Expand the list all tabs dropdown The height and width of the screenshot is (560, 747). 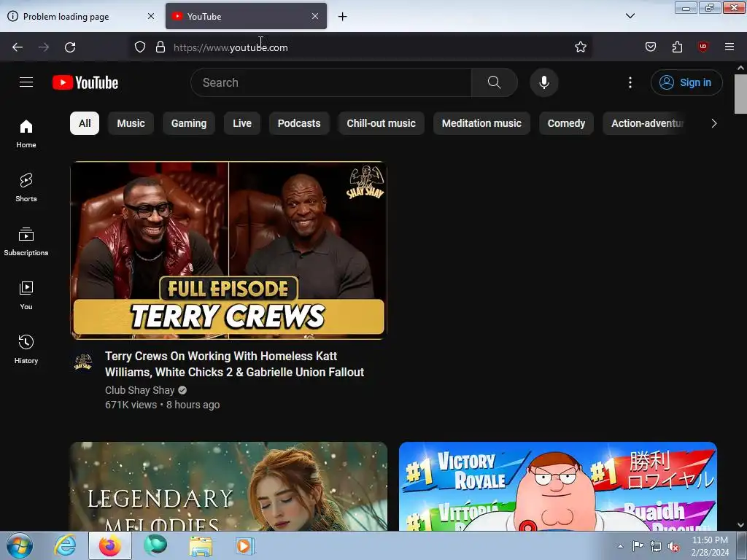click(x=630, y=16)
